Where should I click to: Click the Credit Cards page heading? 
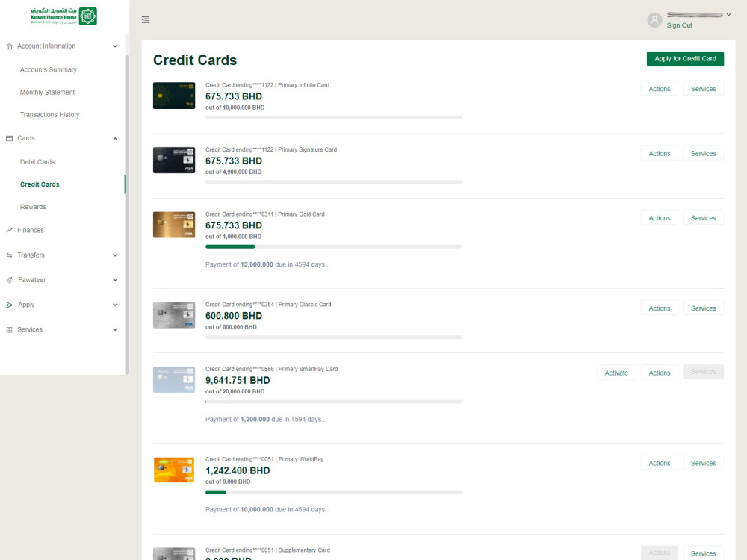195,60
